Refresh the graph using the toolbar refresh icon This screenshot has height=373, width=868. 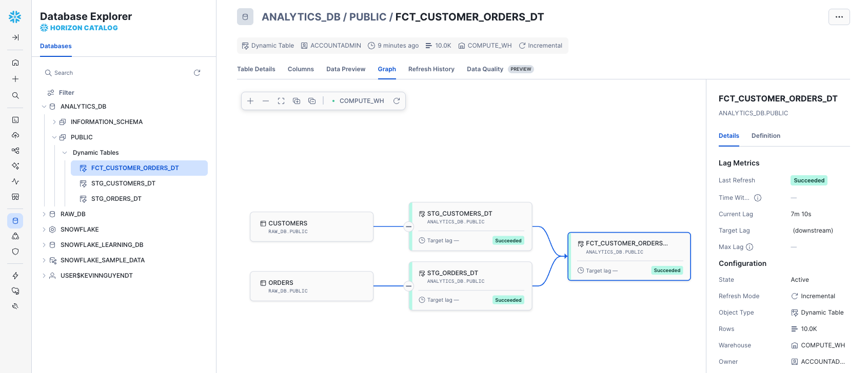click(x=397, y=101)
